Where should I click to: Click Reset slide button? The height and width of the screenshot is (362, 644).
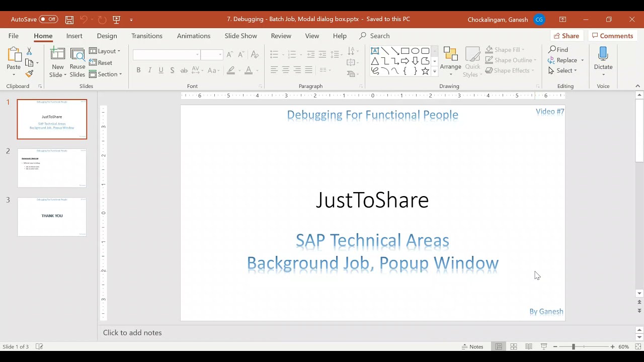(101, 63)
